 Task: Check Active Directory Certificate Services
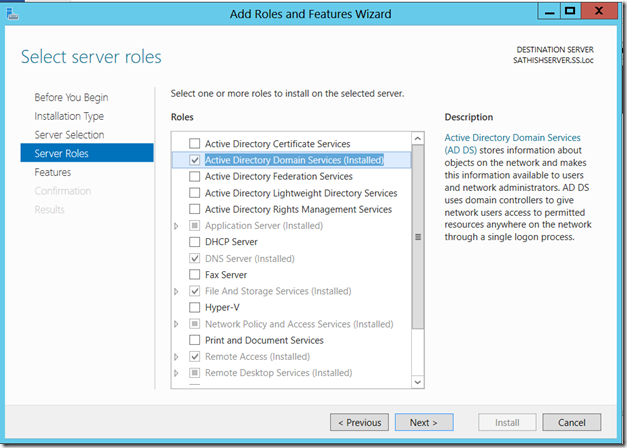195,143
